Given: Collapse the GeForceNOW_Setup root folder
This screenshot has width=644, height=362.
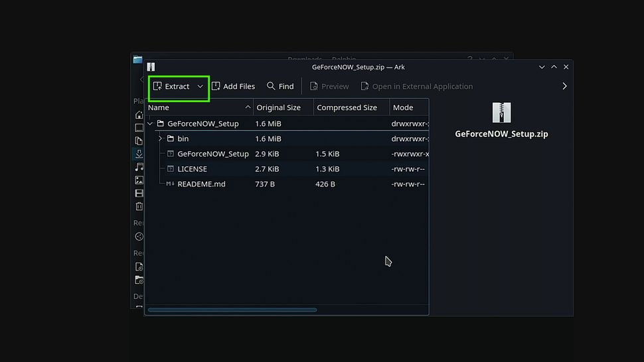Looking at the screenshot, I should click(150, 123).
